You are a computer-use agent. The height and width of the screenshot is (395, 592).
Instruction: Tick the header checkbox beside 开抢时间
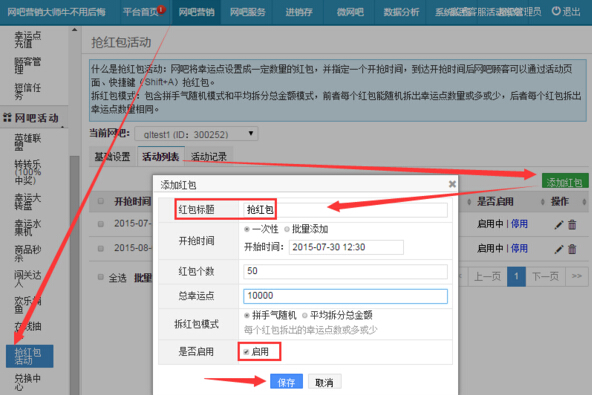tap(101, 201)
